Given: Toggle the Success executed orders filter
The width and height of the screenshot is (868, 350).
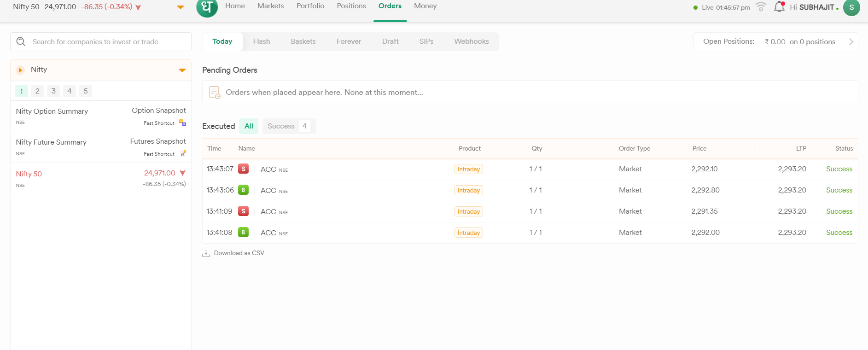Looking at the screenshot, I should click(x=288, y=126).
